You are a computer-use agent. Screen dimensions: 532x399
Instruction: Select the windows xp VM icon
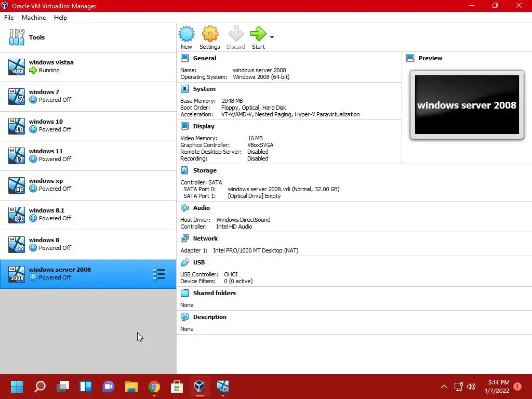(x=17, y=185)
